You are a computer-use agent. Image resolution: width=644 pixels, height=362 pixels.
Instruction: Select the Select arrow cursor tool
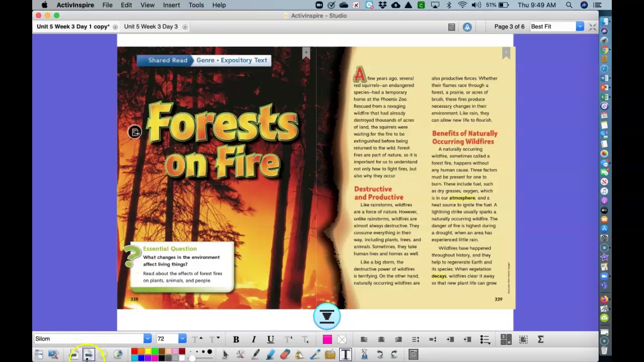pos(225,354)
